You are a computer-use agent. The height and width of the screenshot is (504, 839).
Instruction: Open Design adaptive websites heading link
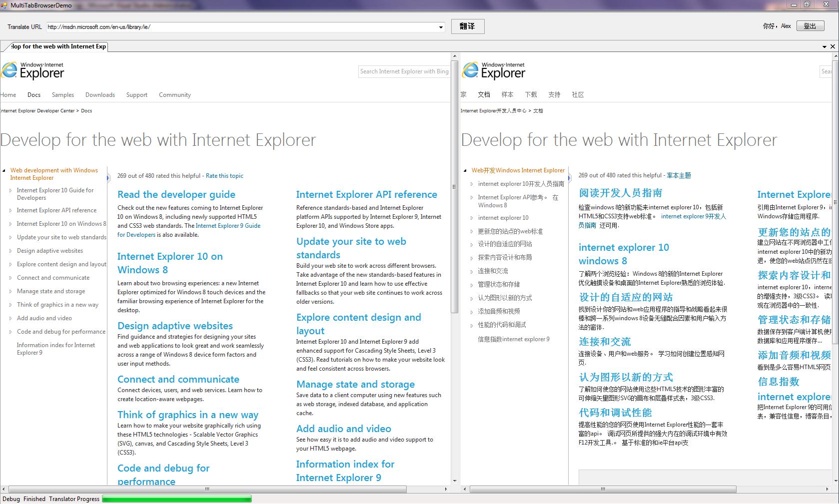[175, 326]
